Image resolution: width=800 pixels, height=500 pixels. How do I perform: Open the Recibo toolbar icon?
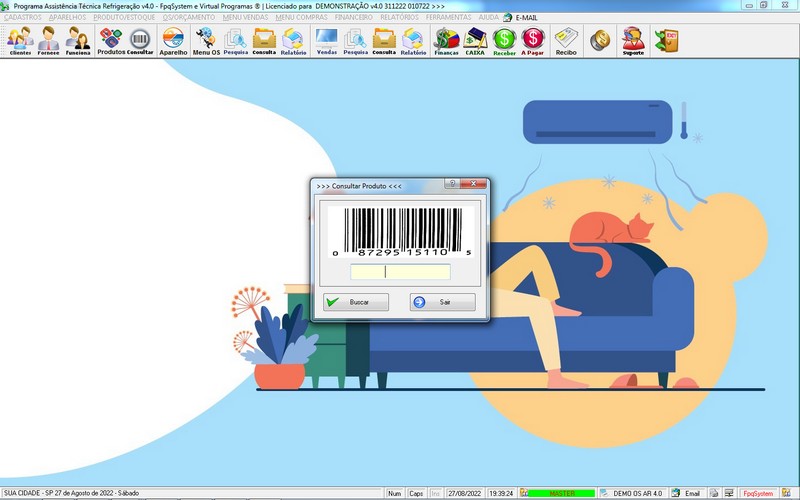click(x=566, y=41)
